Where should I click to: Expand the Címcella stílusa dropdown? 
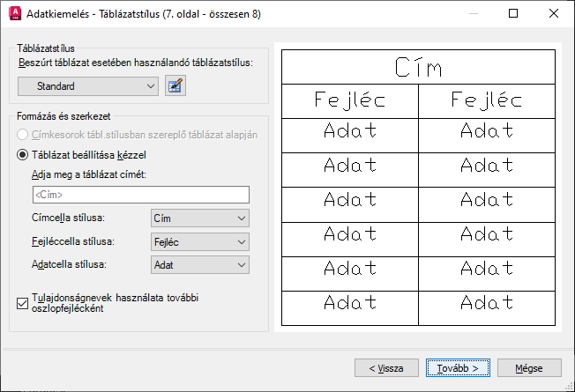199,218
